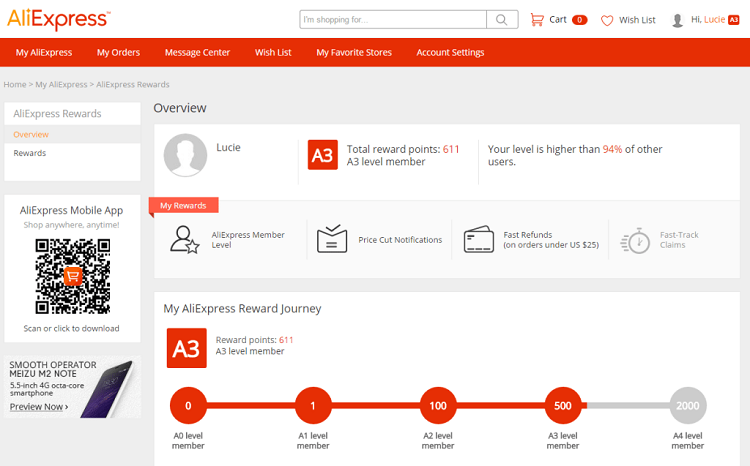Click the Fast-Track Claims label
The height and width of the screenshot is (466, 750).
click(679, 240)
